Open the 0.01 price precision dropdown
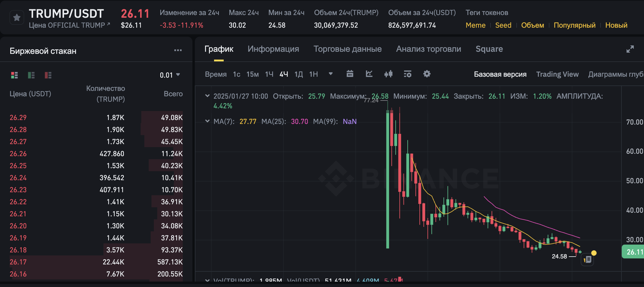Image resolution: width=644 pixels, height=287 pixels. (x=170, y=75)
